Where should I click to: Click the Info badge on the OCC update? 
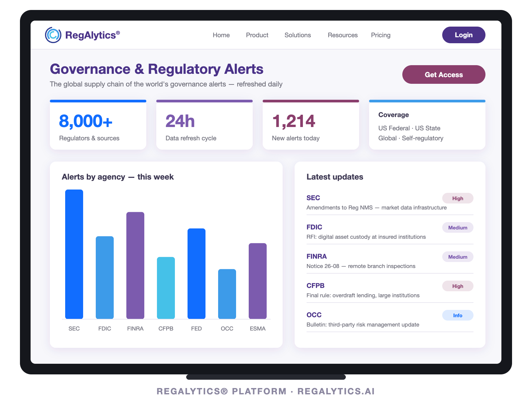coord(458,315)
